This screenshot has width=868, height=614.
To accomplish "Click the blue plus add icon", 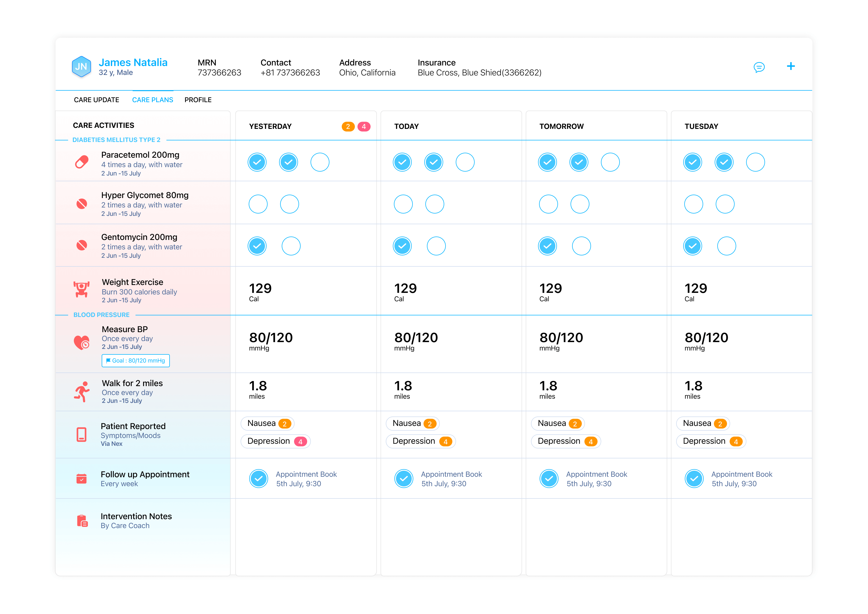I will coord(790,66).
